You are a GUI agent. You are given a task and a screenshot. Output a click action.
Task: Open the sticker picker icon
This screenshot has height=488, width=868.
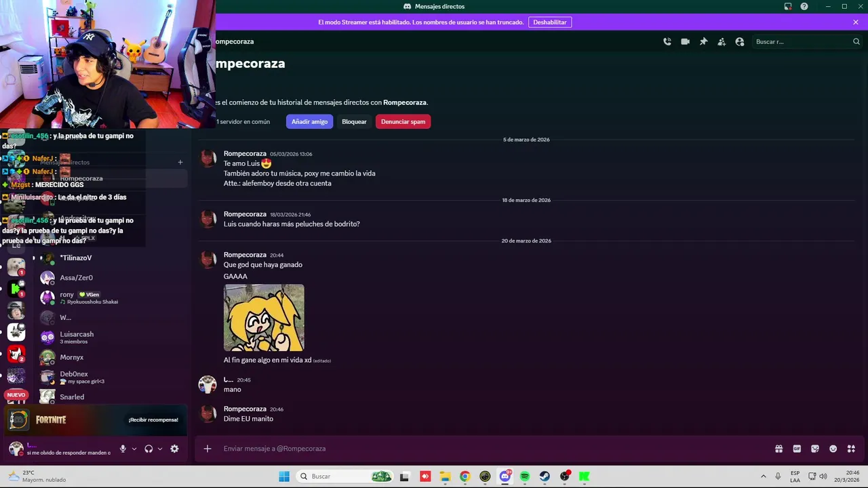[x=815, y=449]
